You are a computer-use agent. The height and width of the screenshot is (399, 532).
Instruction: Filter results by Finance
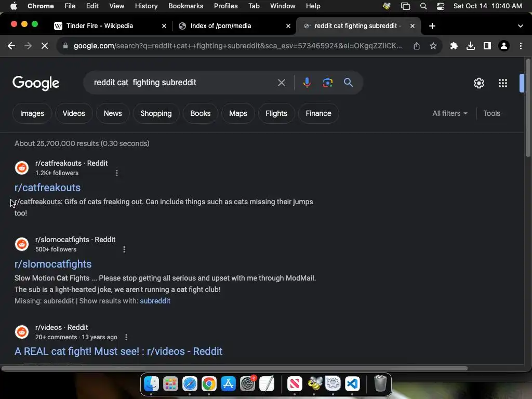click(318, 113)
